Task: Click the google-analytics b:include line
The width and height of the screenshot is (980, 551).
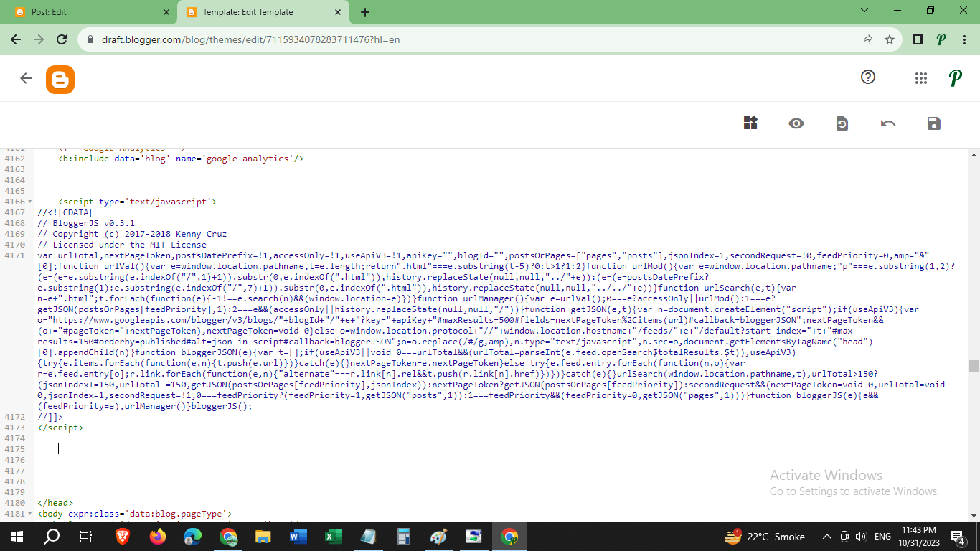Action: pyautogui.click(x=181, y=159)
